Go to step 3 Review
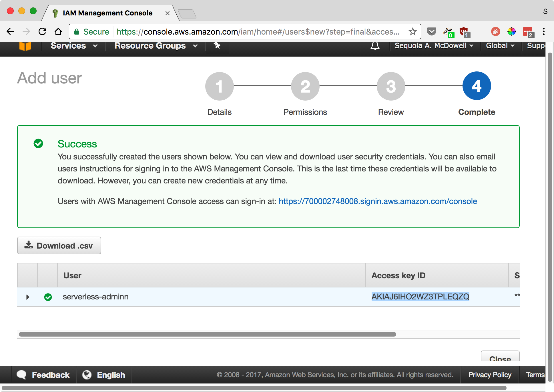 coord(391,86)
